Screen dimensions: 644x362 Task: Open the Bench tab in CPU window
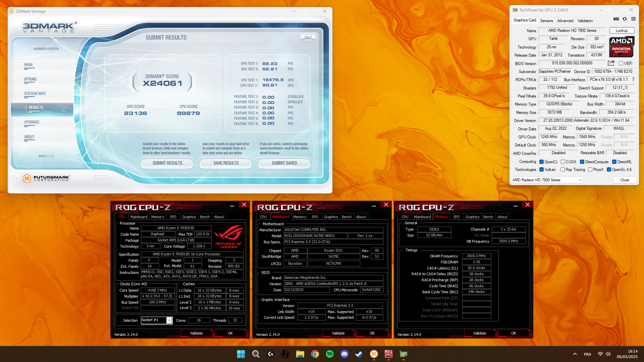click(x=205, y=217)
